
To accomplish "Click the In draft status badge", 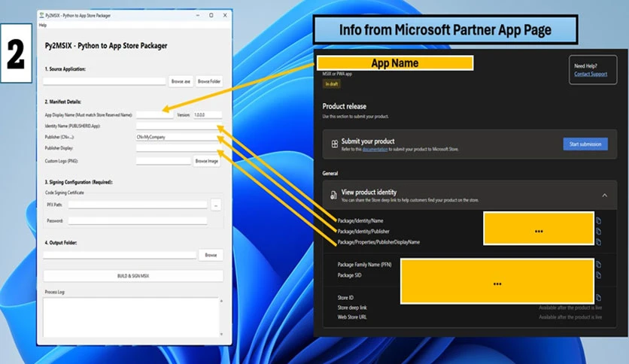I will coord(332,84).
